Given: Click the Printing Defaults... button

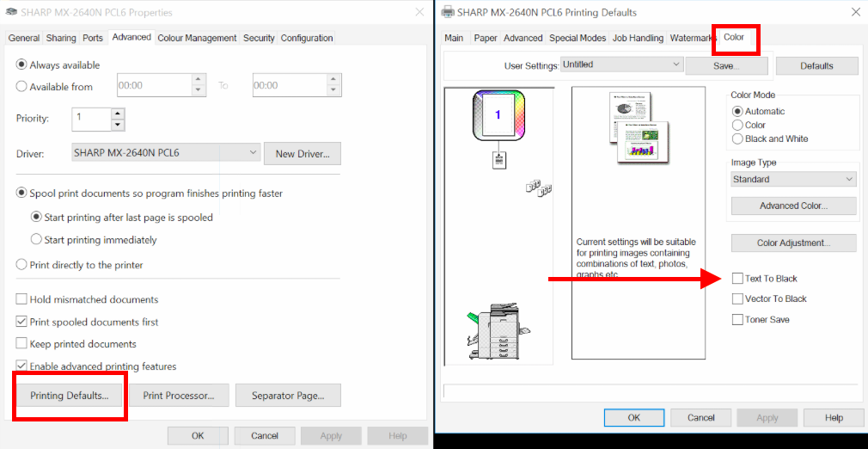Looking at the screenshot, I should pyautogui.click(x=70, y=395).
